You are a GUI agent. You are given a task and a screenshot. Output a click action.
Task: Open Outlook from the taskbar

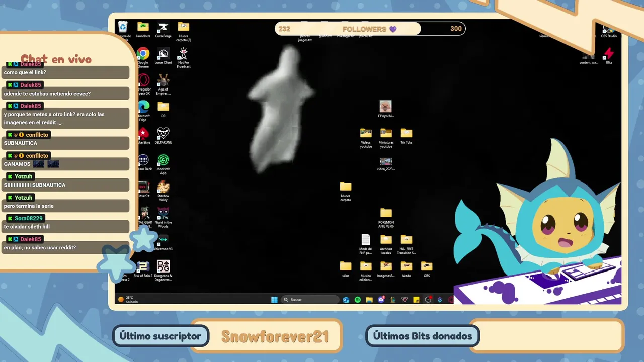(x=346, y=300)
